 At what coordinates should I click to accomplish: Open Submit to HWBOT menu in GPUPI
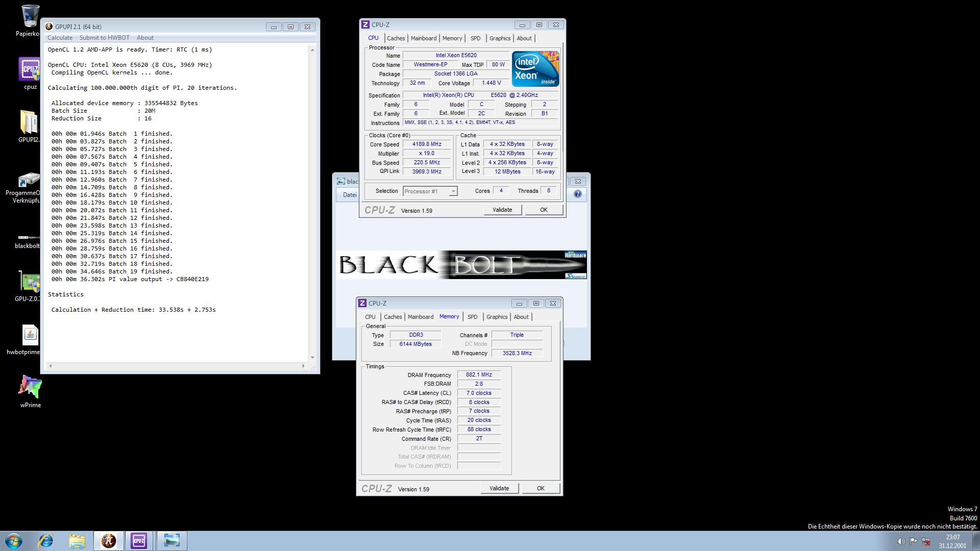[104, 38]
